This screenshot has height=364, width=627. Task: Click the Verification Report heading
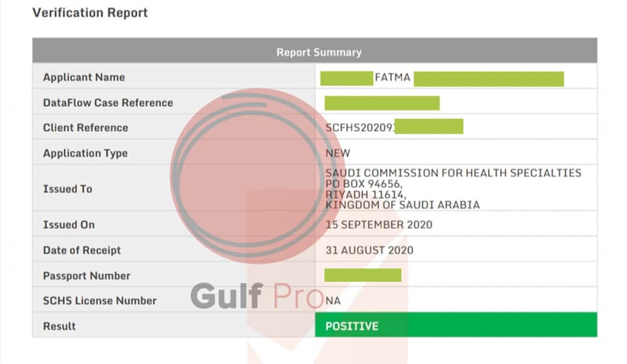90,13
